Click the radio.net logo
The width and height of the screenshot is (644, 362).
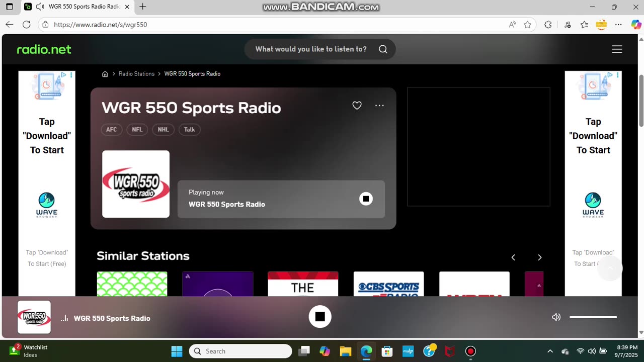click(x=44, y=49)
